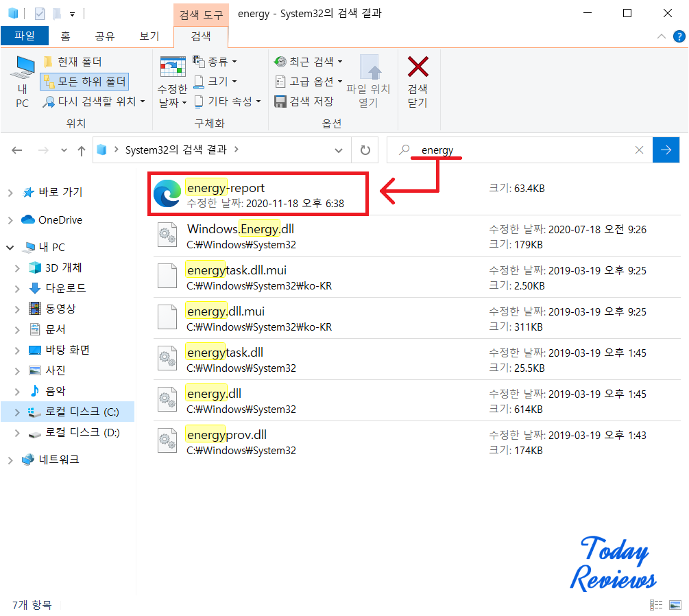Expand the 로컬 디스크 (D:) node
Image resolution: width=689 pixels, height=616 pixels.
pyautogui.click(x=17, y=433)
